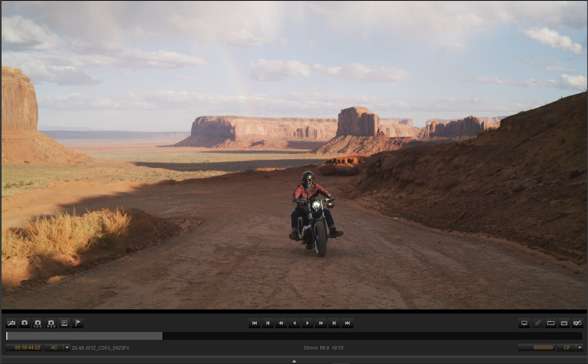
Task: Click the A.D.D. snapshot camera icon
Action: (x=38, y=323)
